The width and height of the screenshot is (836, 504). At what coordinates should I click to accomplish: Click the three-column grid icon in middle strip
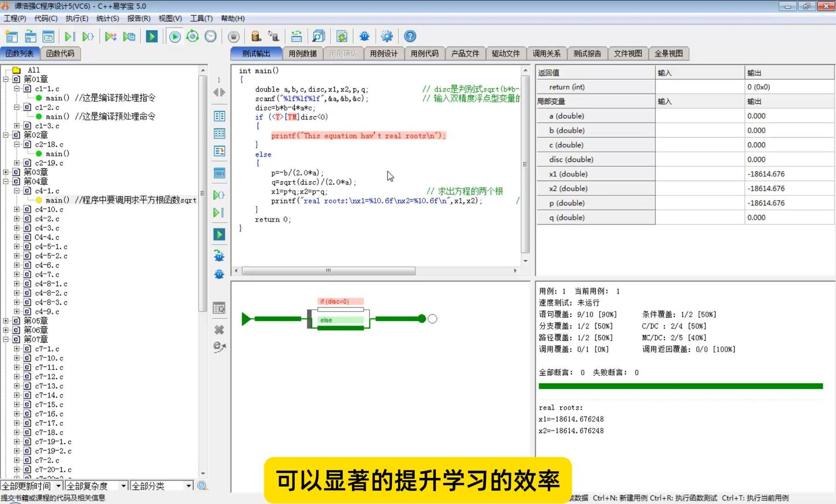[219, 133]
